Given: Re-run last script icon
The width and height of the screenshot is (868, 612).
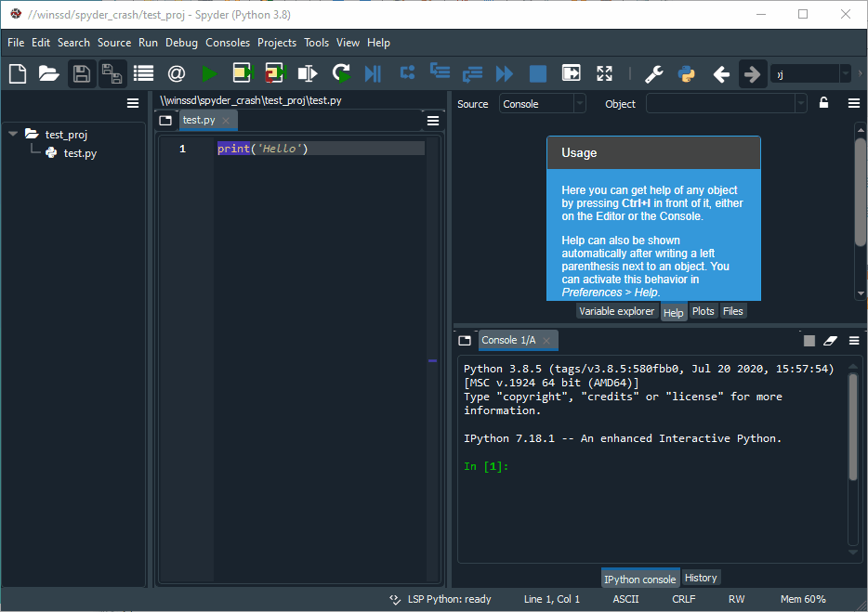Looking at the screenshot, I should pyautogui.click(x=341, y=73).
